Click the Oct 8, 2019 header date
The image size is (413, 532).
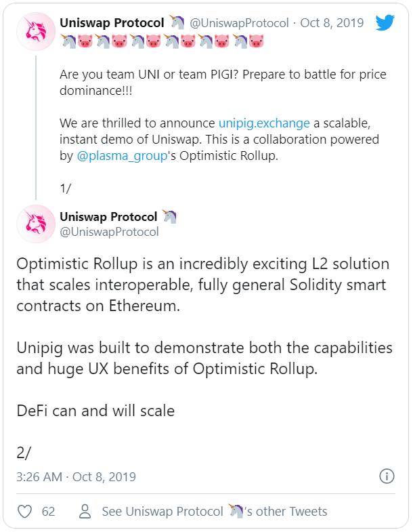(x=333, y=23)
